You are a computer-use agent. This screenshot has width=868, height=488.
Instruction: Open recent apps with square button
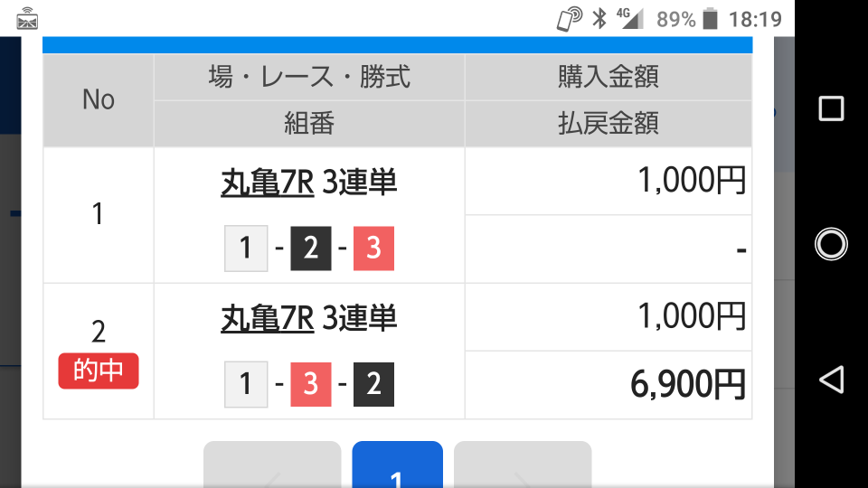[x=831, y=108]
